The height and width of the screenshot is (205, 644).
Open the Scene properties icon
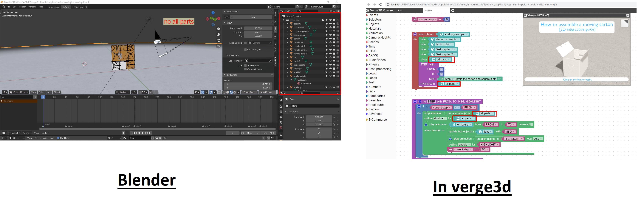281,122
